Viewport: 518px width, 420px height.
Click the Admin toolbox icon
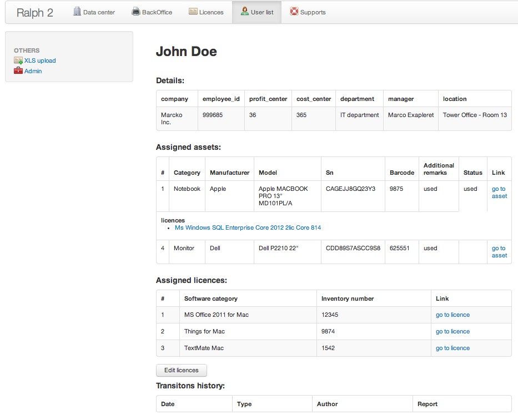click(18, 71)
